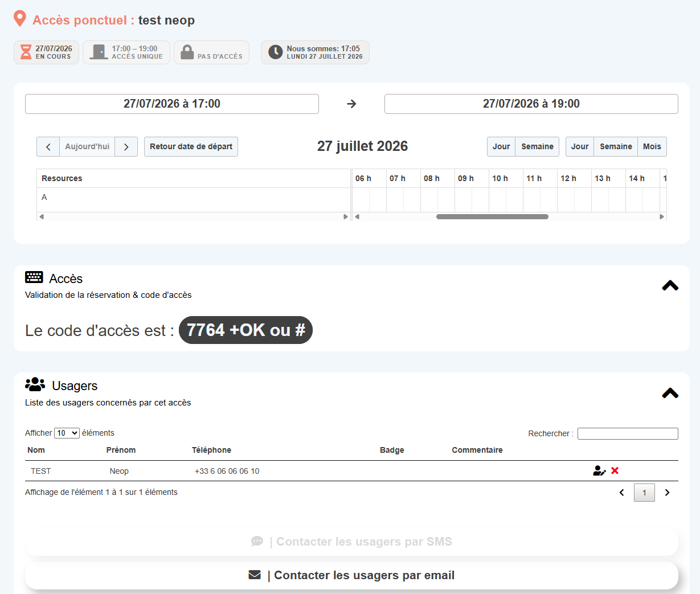The width and height of the screenshot is (700, 594).
Task: Open end date 27/07/2026 à 19:00 picker
Action: tap(531, 104)
